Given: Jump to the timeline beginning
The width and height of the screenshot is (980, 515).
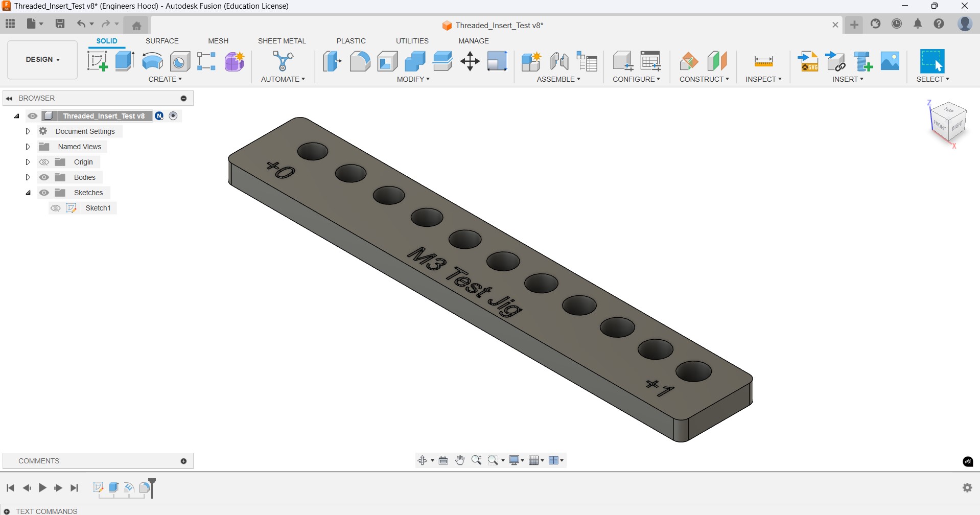Looking at the screenshot, I should pos(10,488).
